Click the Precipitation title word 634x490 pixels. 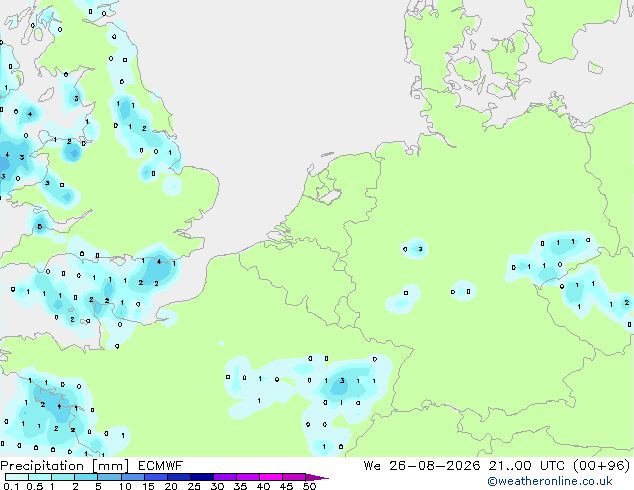point(42,466)
